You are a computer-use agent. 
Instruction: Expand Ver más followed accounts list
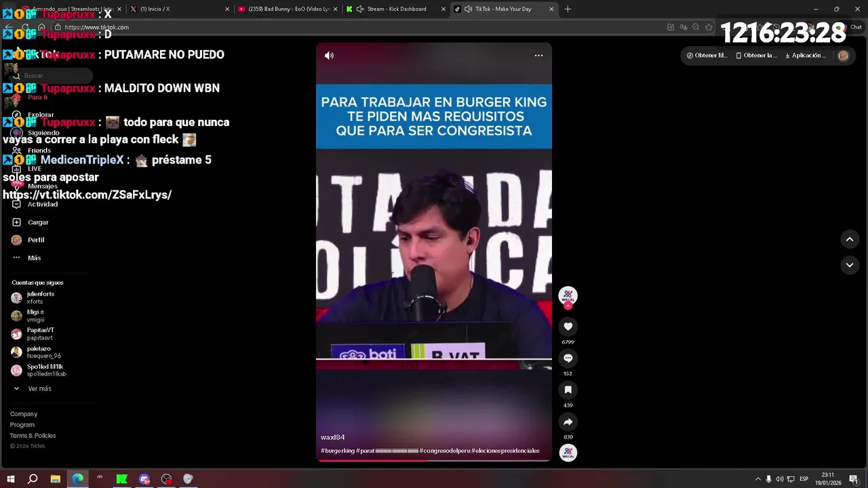[33, 389]
